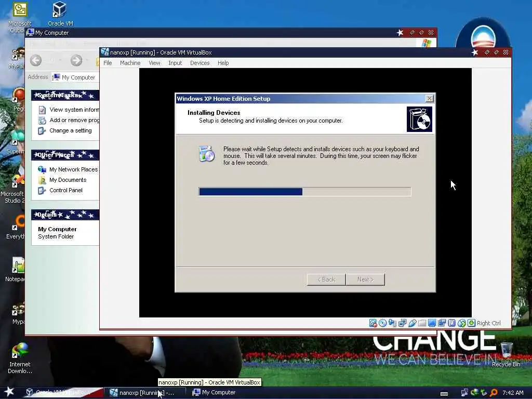The height and width of the screenshot is (399, 532).
Task: Click the star button in My Computer title bar
Action: [x=400, y=33]
